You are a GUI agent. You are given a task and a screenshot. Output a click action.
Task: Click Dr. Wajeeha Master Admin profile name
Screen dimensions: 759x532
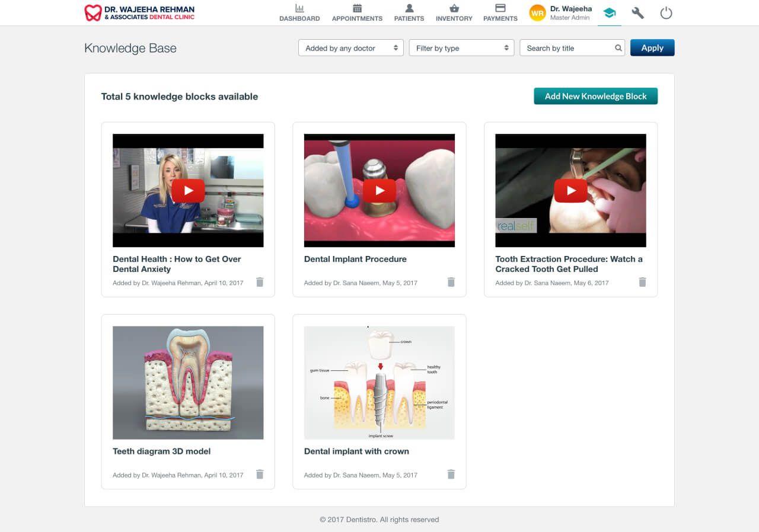click(x=570, y=13)
